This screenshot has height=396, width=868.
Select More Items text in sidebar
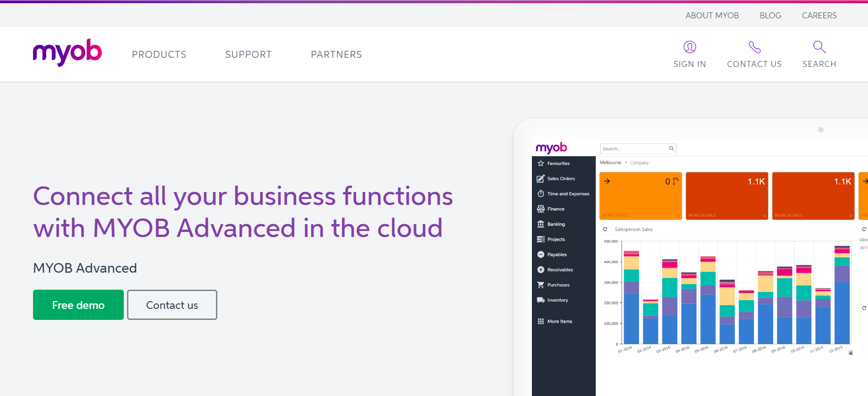pos(560,321)
